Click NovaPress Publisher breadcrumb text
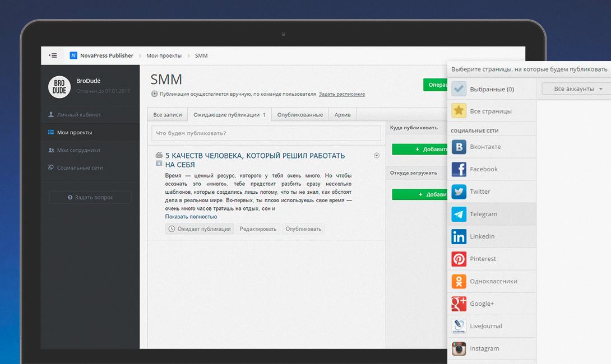Viewport: 611px width, 364px height. pos(107,55)
